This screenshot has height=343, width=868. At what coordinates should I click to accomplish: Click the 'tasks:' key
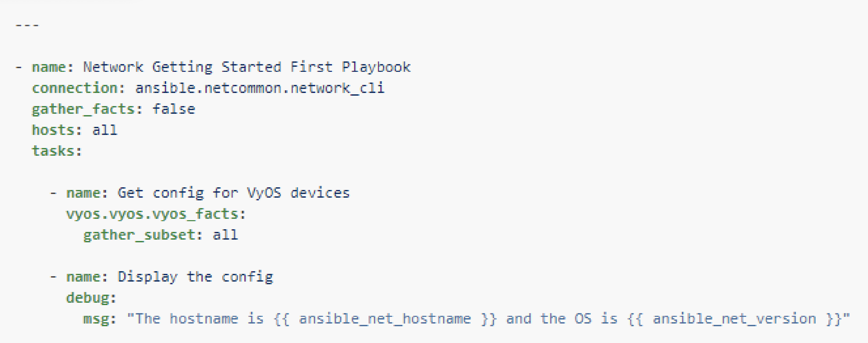tap(57, 151)
